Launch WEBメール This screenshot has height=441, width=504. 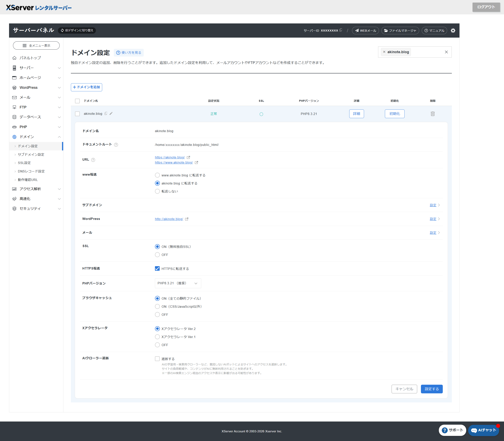pyautogui.click(x=365, y=31)
